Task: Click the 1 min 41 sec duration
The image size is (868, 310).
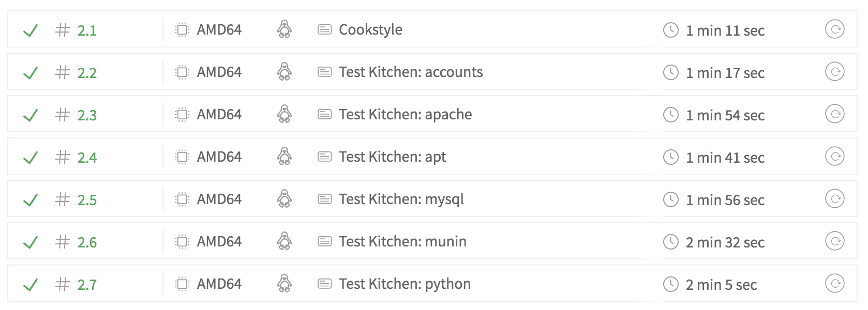Action: (725, 158)
